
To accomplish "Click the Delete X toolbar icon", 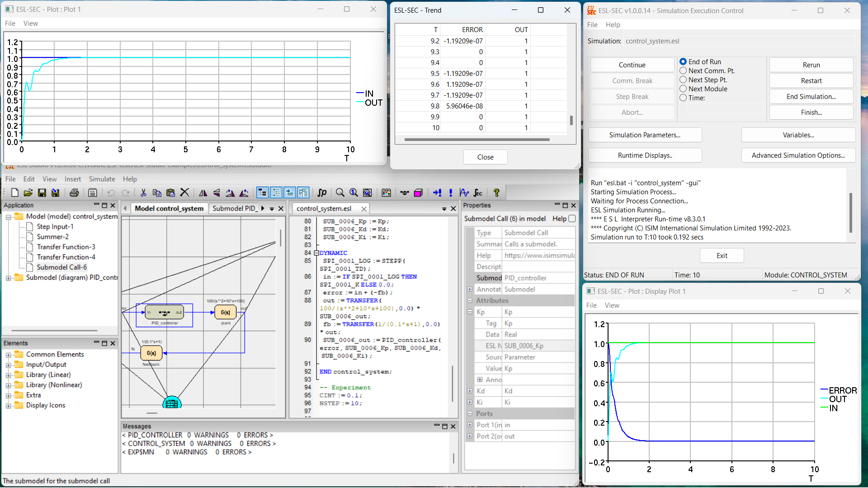I will point(184,193).
